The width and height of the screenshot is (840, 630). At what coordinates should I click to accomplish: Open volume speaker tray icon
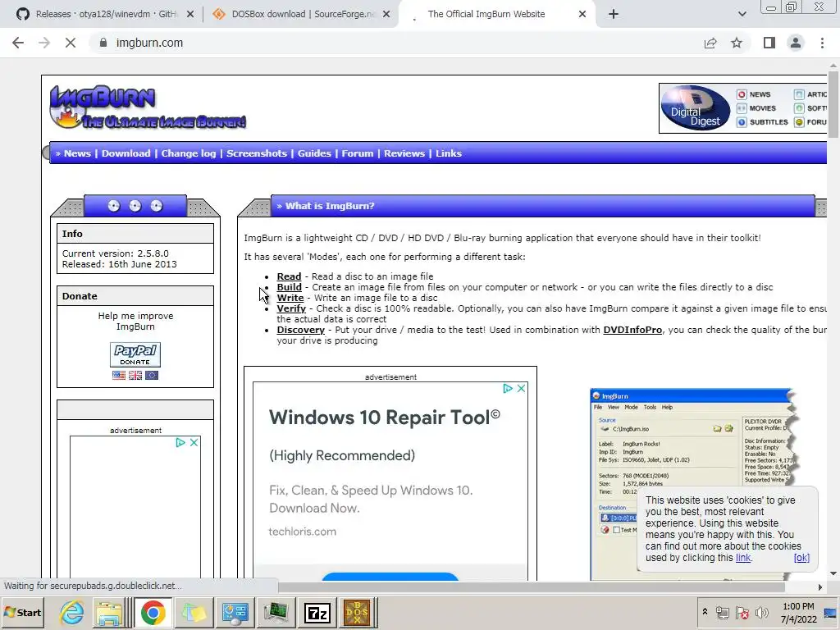760,613
